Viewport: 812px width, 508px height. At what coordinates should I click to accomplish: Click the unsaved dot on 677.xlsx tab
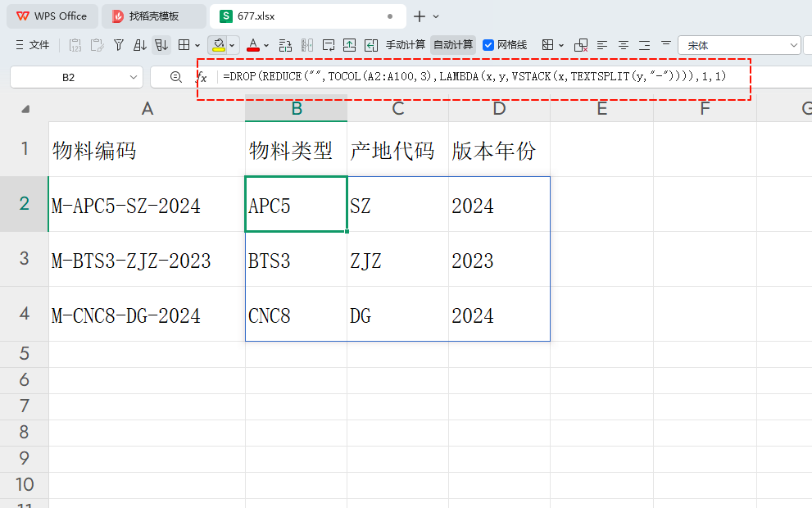[390, 16]
